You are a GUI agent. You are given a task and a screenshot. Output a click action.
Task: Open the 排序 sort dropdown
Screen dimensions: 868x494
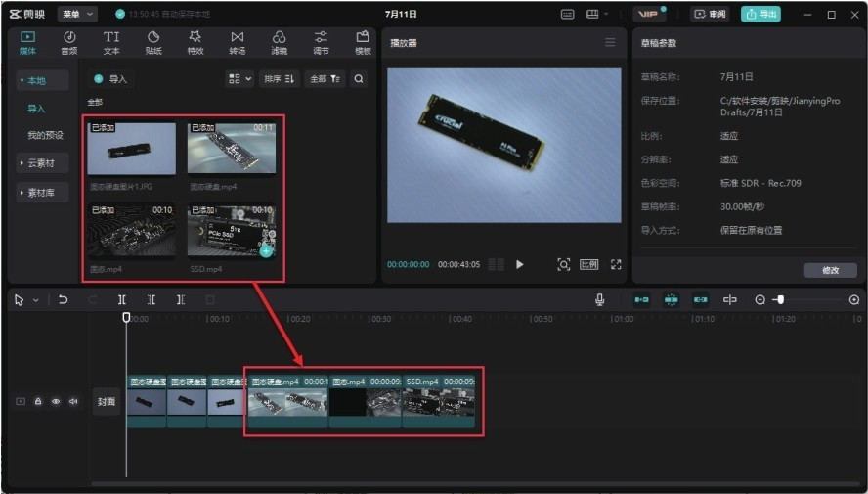(279, 79)
